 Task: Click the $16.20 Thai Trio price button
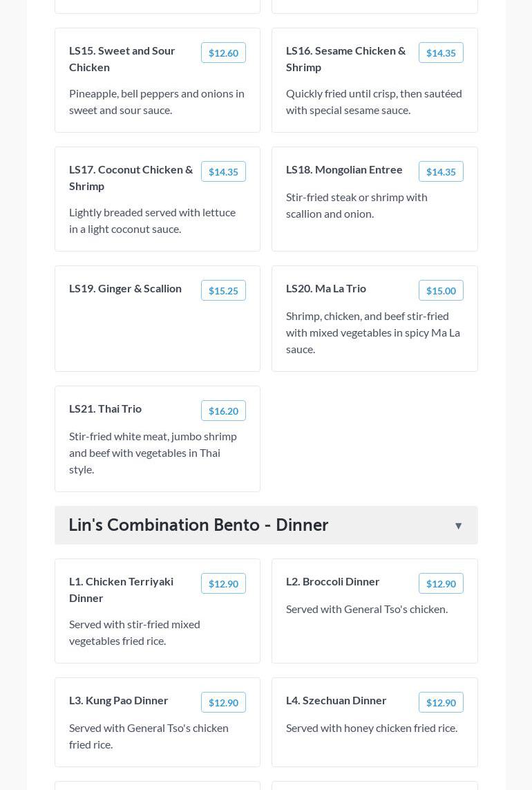pyautogui.click(x=223, y=411)
